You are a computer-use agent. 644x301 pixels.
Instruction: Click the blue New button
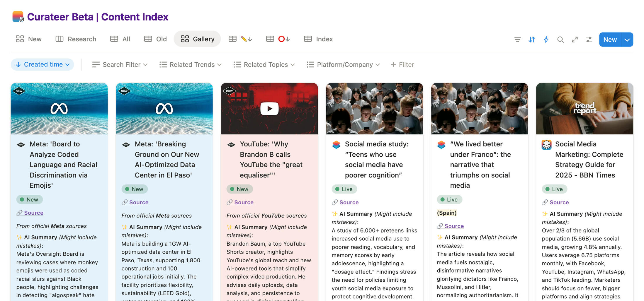610,40
